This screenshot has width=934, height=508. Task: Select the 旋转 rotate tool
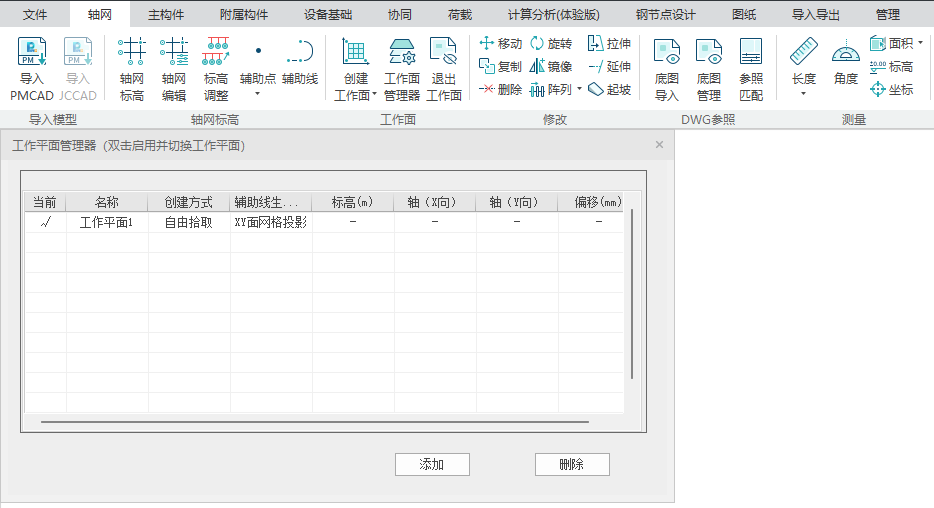(551, 43)
